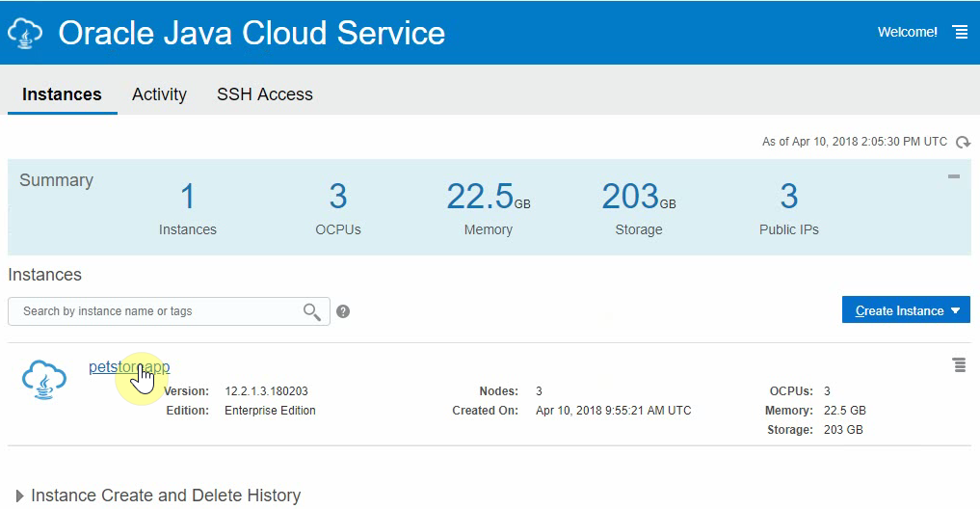Click the Created On date Apr 10, 2018 9:55:21 AM UTC
Viewport: 980px width, 509px height.
613,411
